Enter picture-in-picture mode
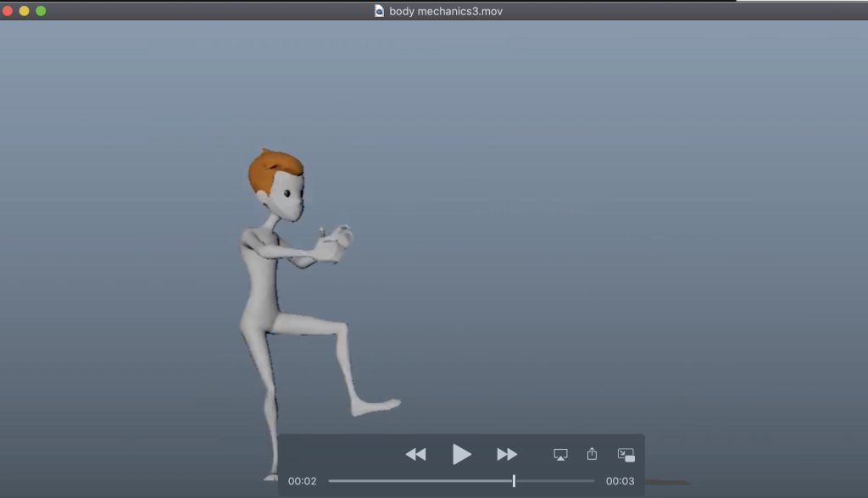This screenshot has height=498, width=868. (x=626, y=454)
